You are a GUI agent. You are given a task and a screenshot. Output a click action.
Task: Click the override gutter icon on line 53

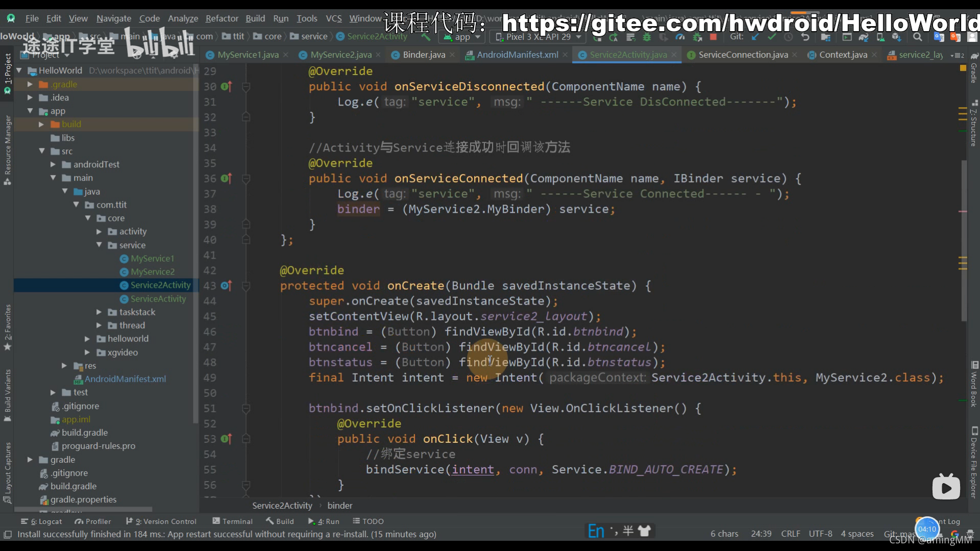[x=226, y=439]
